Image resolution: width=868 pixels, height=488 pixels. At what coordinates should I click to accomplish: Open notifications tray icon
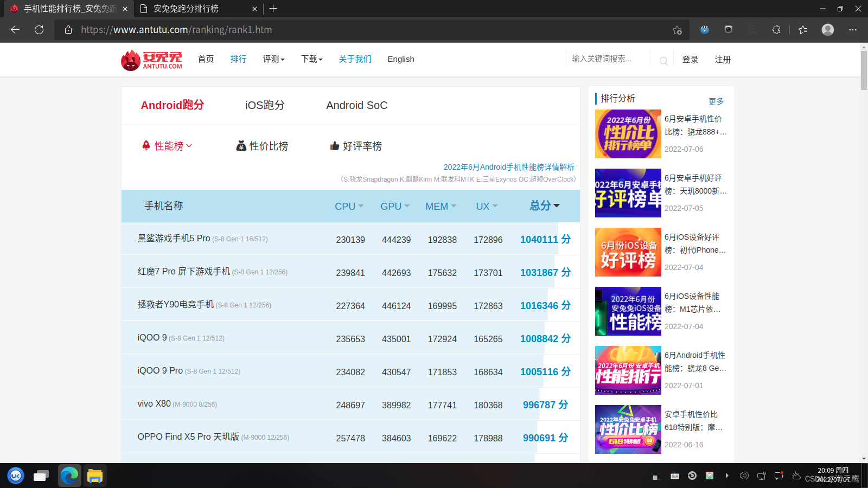pos(779,476)
